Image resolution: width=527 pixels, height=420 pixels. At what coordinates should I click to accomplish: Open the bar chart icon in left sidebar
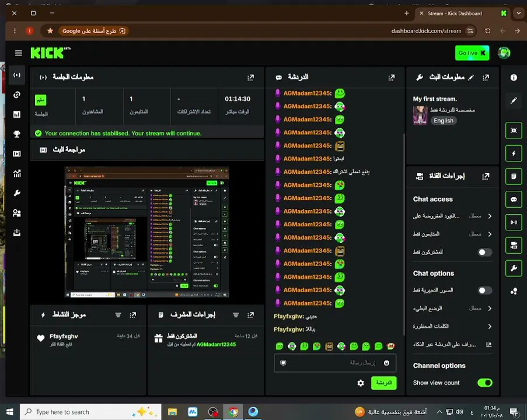pos(17,114)
